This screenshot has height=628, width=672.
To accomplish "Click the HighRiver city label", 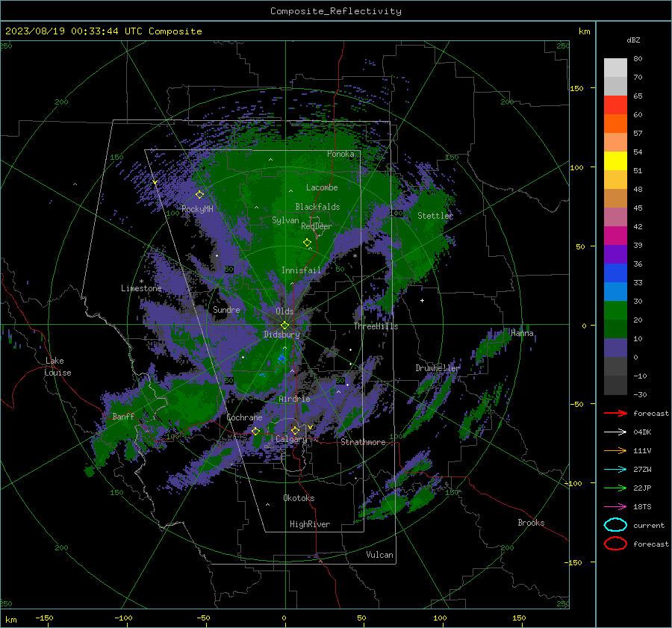I will pos(310,524).
